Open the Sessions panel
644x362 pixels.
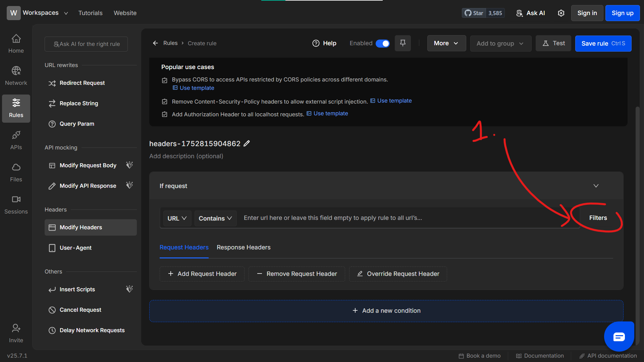pos(16,204)
